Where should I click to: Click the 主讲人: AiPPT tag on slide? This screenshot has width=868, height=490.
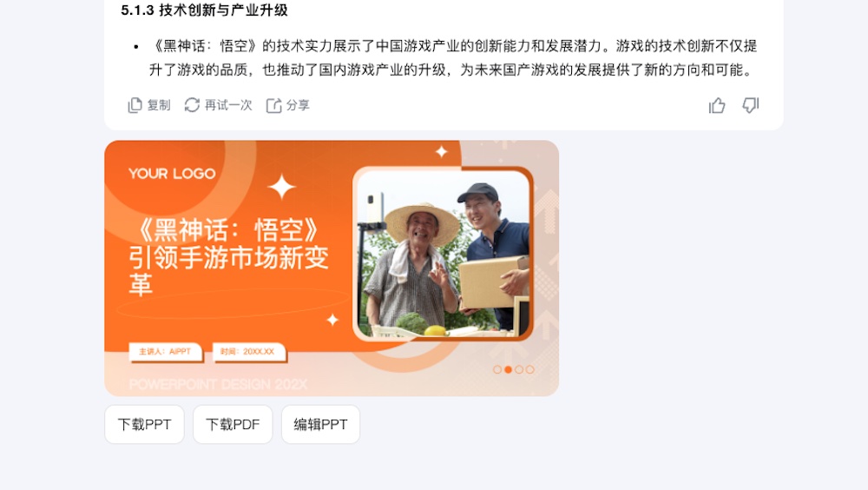click(165, 351)
